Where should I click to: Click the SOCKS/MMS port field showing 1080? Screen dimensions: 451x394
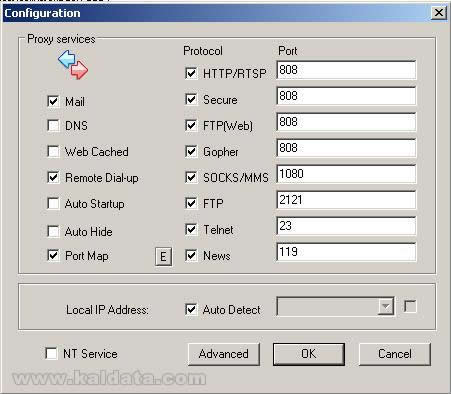(346, 174)
